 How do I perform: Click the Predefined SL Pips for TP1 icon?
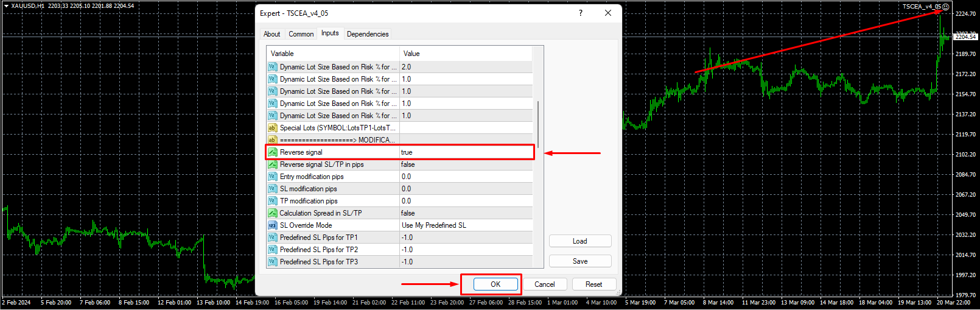[272, 238]
